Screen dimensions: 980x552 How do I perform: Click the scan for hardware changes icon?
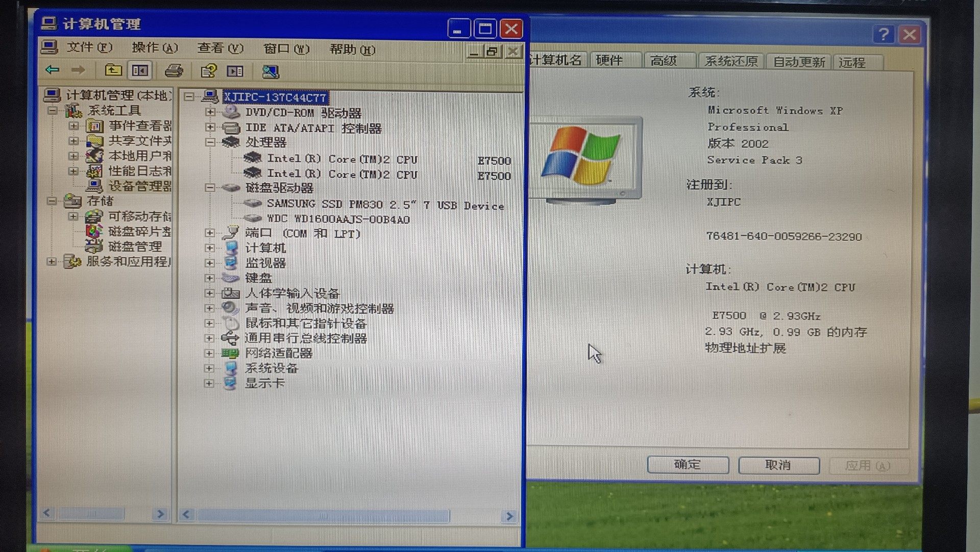tap(271, 71)
